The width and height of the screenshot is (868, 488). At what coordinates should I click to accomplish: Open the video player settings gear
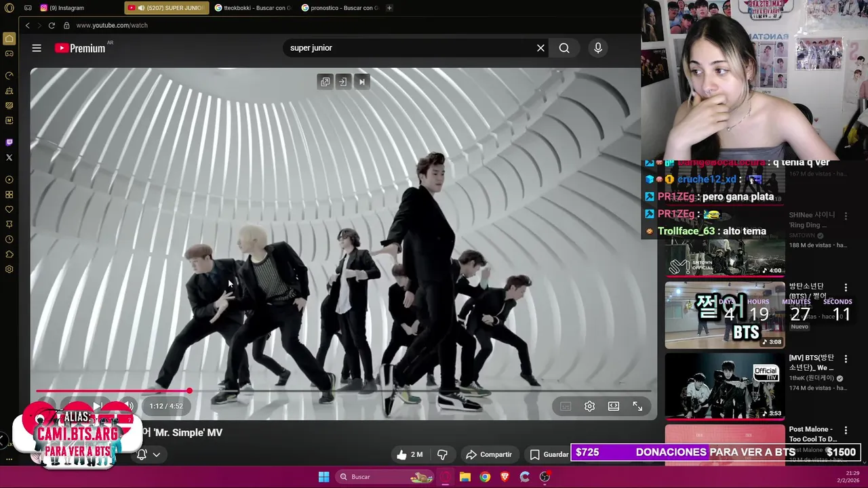589,406
